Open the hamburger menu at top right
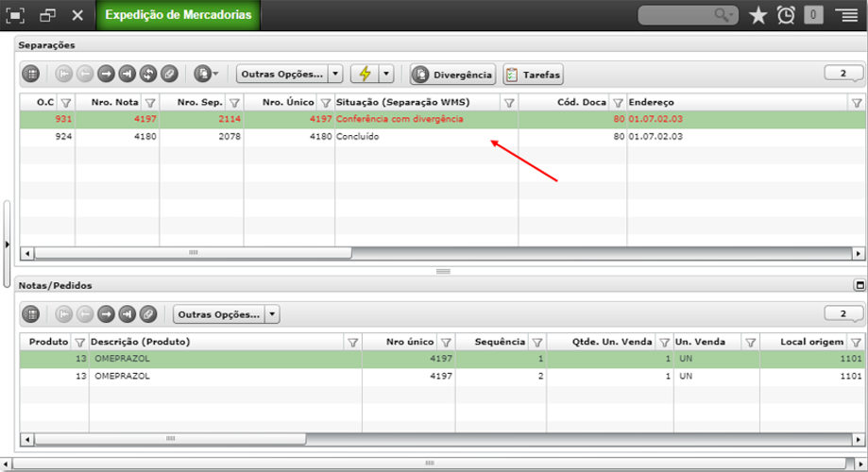This screenshot has height=472, width=868. point(847,15)
